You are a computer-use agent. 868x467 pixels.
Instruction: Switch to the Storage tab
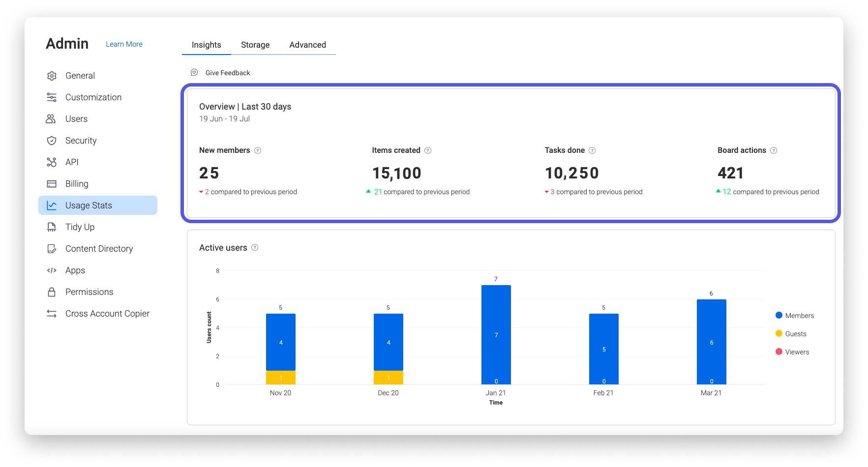pos(255,45)
